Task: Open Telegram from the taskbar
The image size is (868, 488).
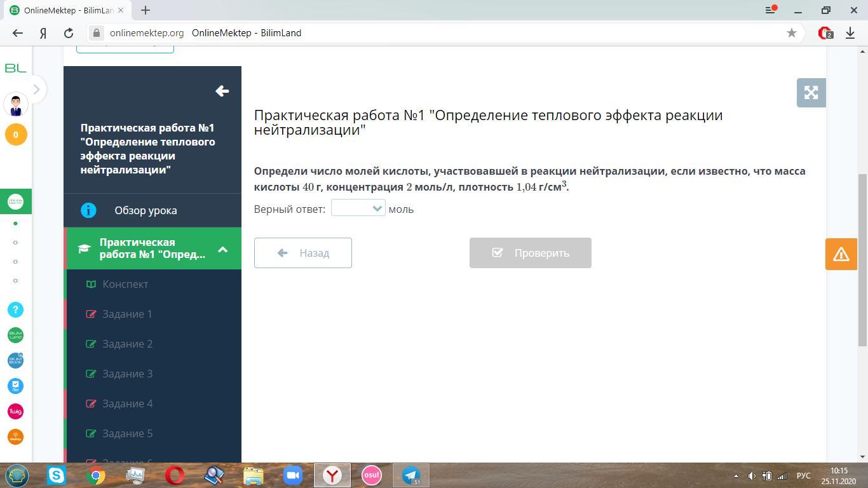Action: (411, 475)
